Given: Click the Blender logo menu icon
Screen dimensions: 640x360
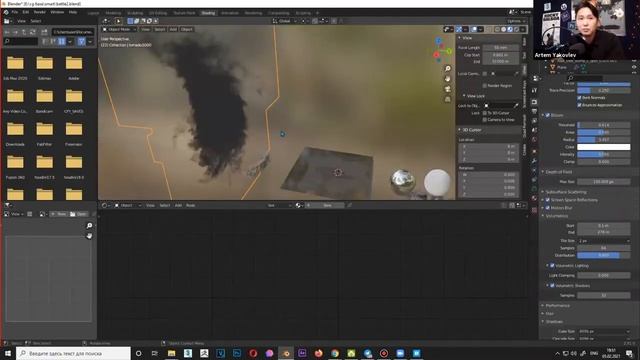Looking at the screenshot, I should point(6,12).
